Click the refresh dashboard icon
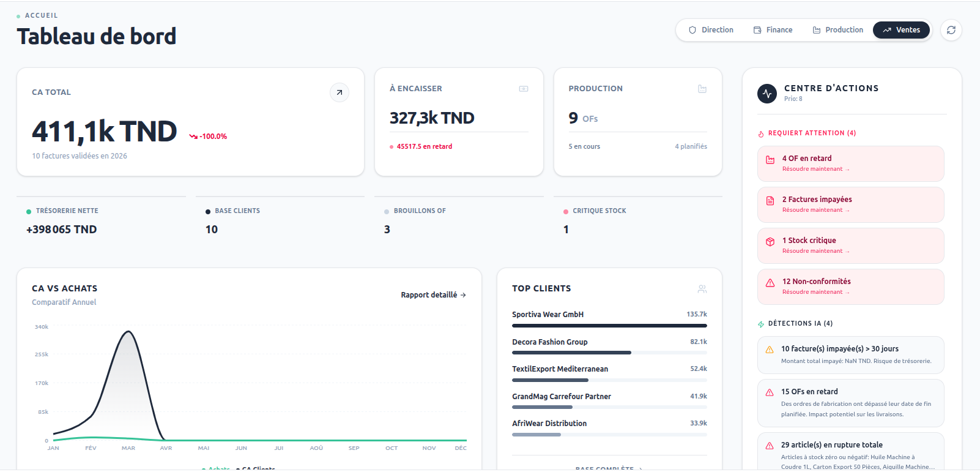 tap(951, 30)
